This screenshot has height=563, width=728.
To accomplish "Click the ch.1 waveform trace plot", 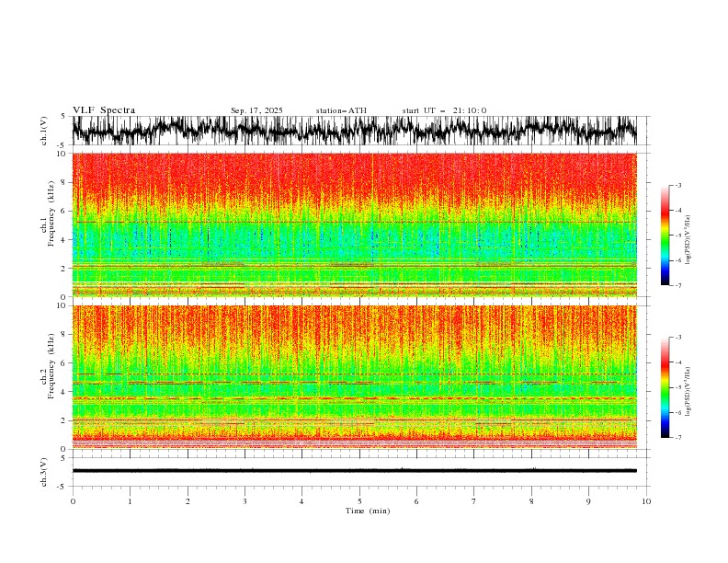I will coord(355,131).
